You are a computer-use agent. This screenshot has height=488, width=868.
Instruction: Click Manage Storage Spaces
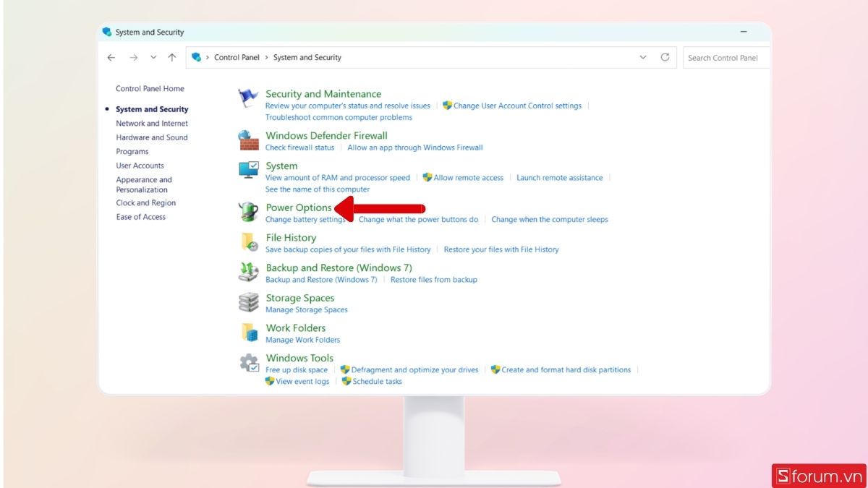tap(307, 309)
